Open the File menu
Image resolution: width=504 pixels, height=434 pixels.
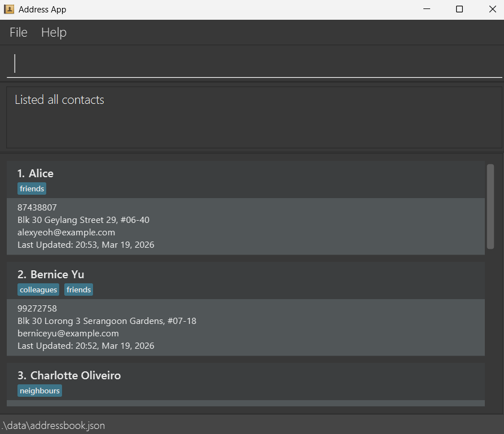coord(19,33)
